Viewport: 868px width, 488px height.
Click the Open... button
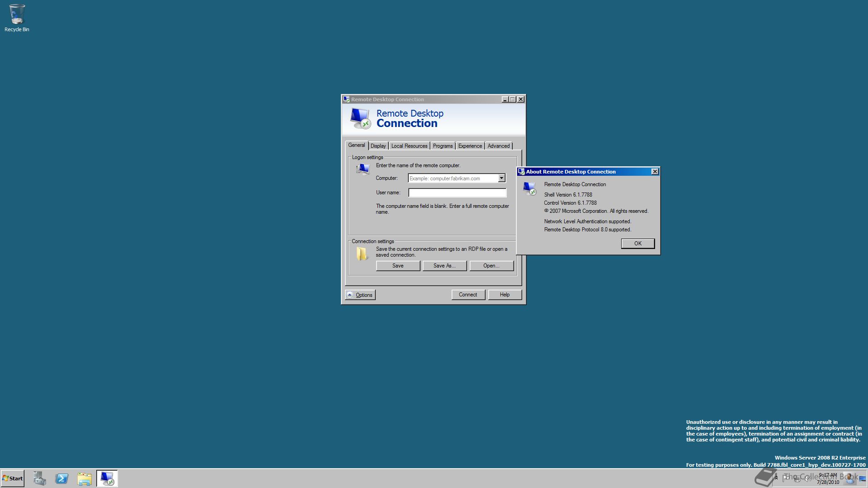(x=491, y=266)
